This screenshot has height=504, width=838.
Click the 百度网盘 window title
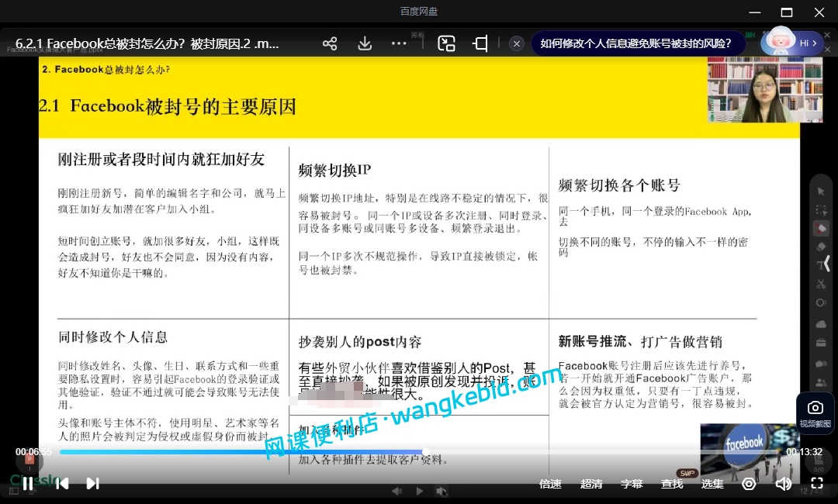[x=419, y=11]
